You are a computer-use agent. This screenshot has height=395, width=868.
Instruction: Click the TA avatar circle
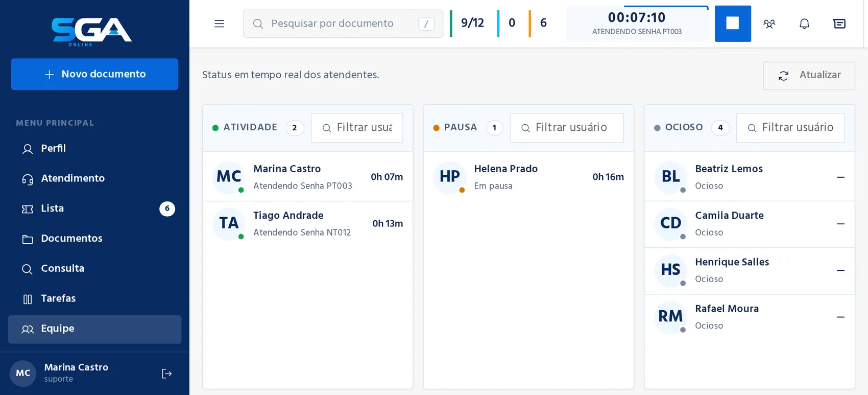pos(229,223)
